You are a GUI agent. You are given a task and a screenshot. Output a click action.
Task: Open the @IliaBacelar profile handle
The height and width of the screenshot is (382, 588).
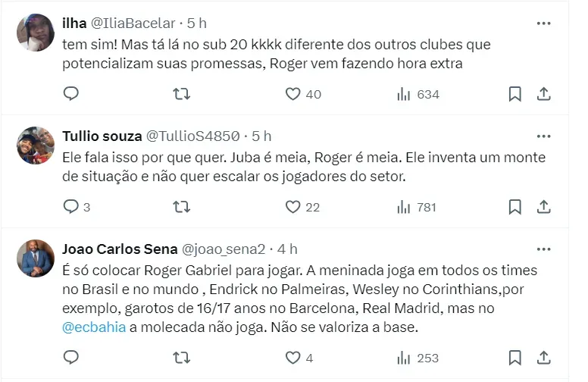tap(133, 23)
